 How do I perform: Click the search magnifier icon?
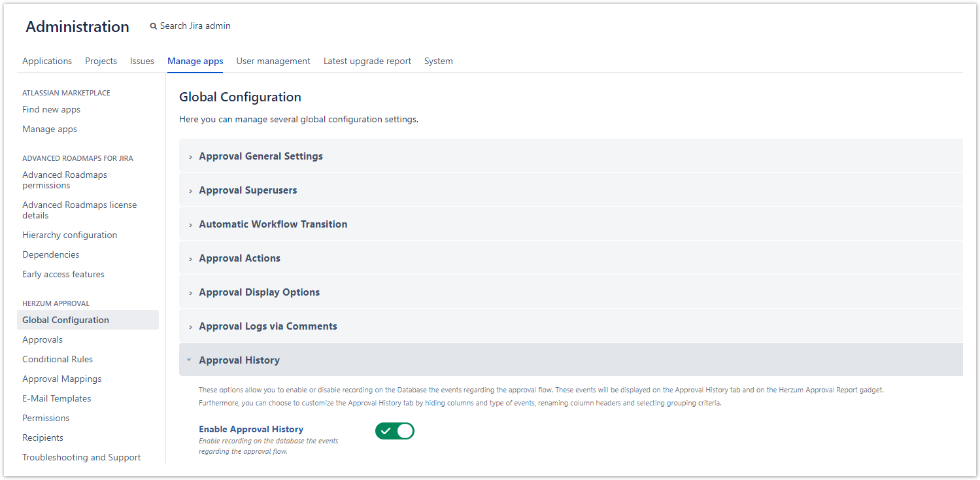(154, 26)
